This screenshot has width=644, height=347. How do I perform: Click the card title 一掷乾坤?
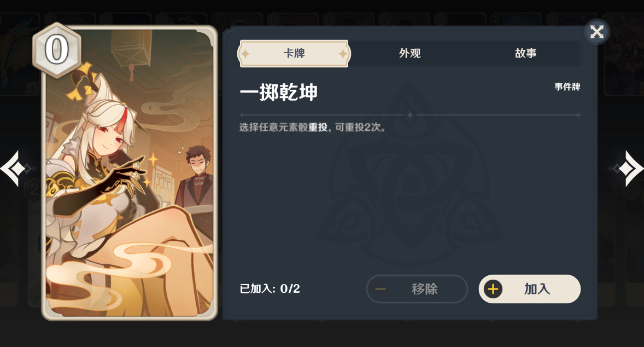[278, 92]
